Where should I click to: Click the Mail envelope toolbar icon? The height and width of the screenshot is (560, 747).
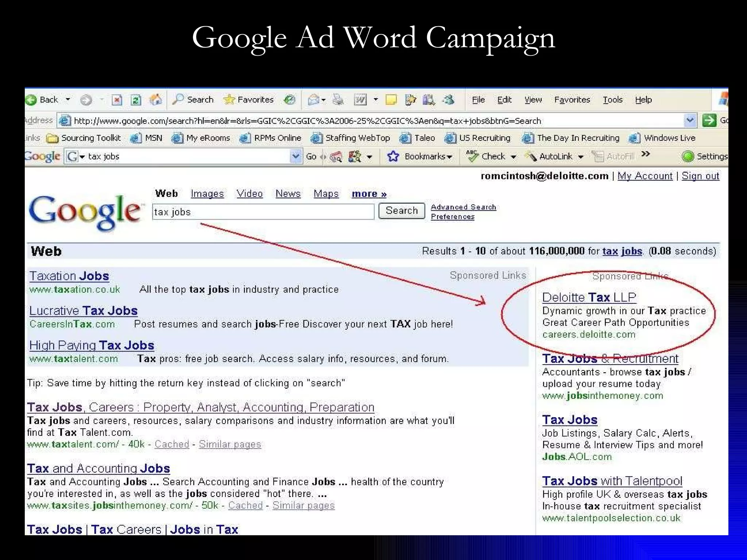point(313,100)
